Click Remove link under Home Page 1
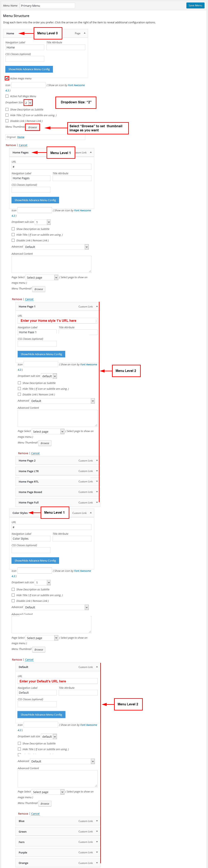The height and width of the screenshot is (868, 208). point(23,453)
